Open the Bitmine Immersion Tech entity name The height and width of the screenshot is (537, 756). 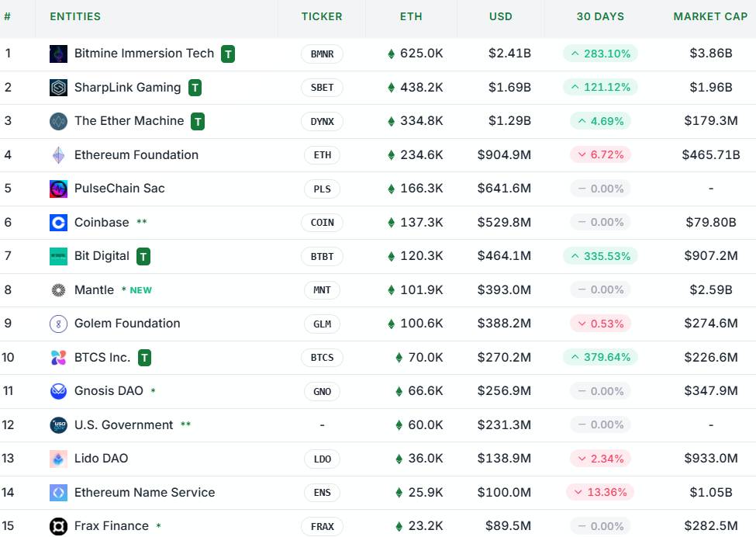[144, 53]
